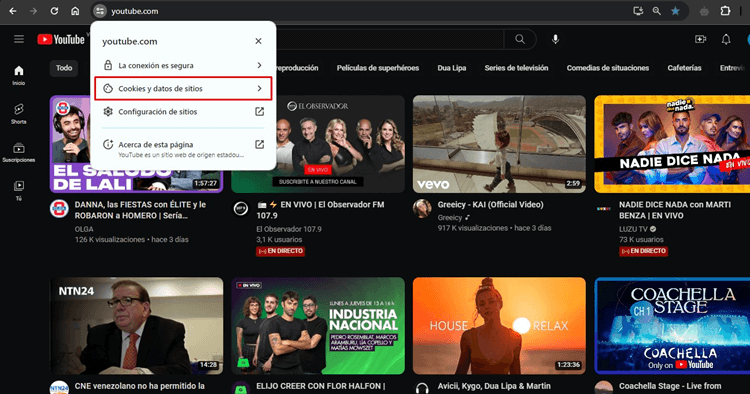This screenshot has width=750, height=394.
Task: Expand the 'La conexión es segura' chevron
Action: 259,66
